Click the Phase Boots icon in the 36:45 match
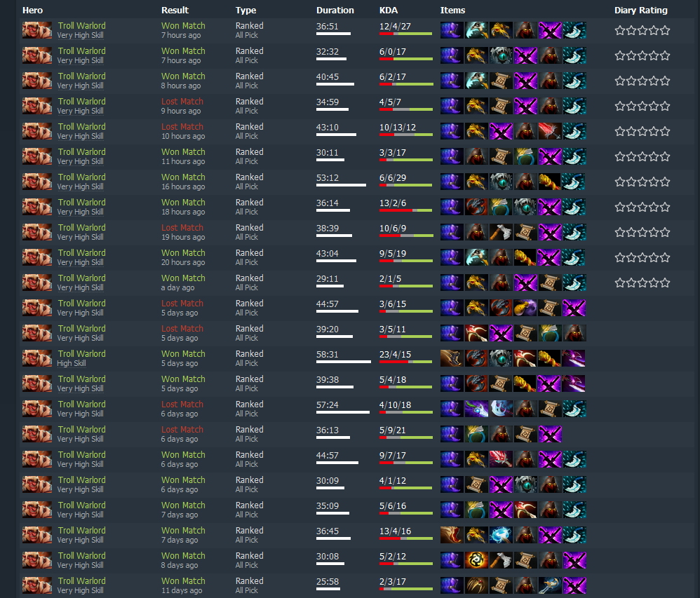Screen dimensions: 700x598 tap(452, 535)
